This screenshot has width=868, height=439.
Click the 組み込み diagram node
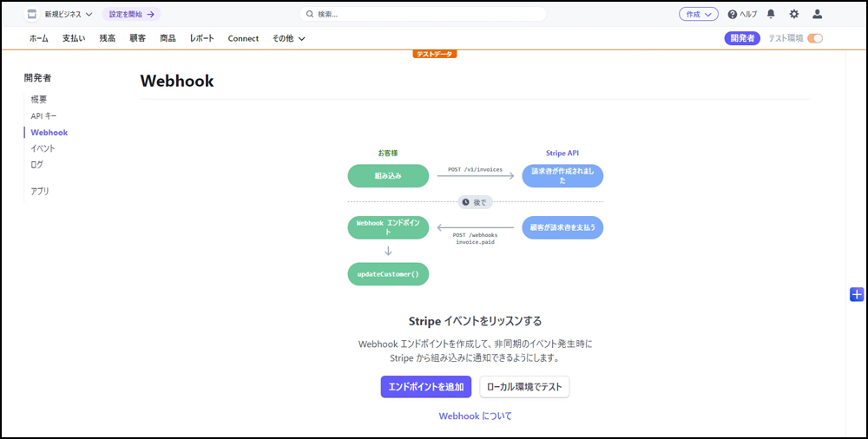[x=388, y=176]
